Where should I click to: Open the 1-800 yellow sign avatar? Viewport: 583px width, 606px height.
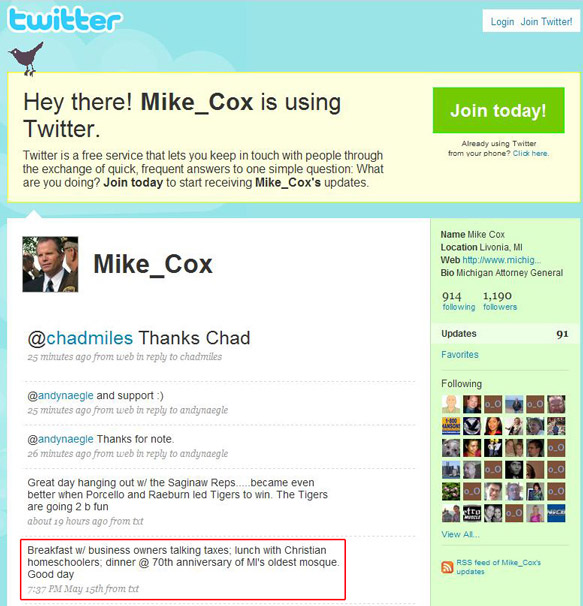coord(451,426)
